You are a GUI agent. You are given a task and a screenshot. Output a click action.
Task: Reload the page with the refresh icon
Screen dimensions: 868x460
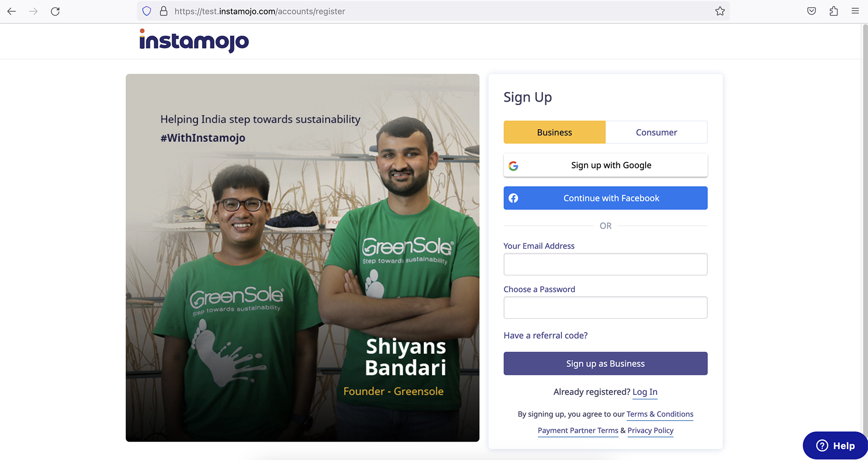point(55,11)
